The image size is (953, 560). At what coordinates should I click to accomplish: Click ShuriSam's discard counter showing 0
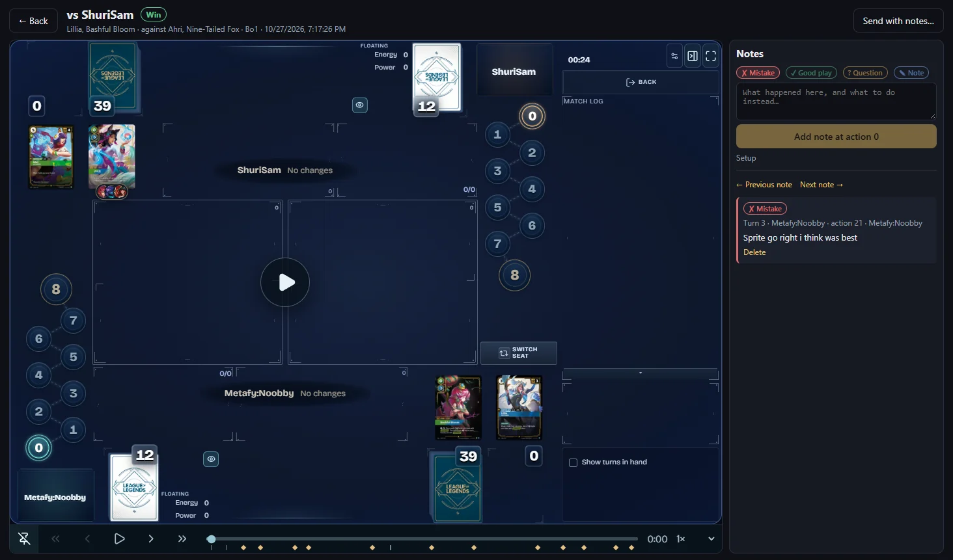[37, 106]
